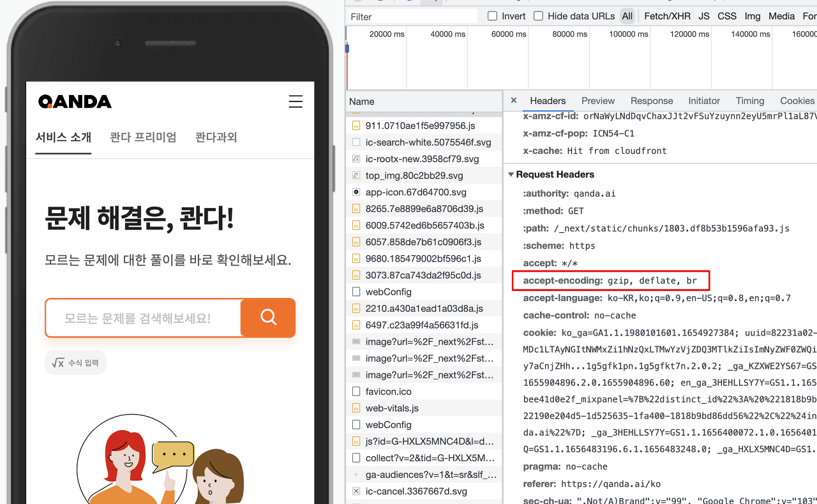817x504 pixels.
Task: Click the accept-encoding header value
Action: 652,280
